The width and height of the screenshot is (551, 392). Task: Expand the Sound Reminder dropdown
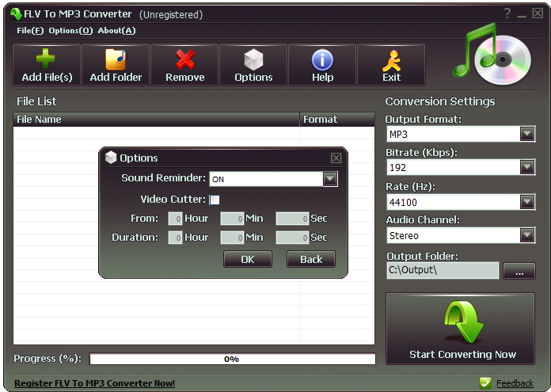330,179
